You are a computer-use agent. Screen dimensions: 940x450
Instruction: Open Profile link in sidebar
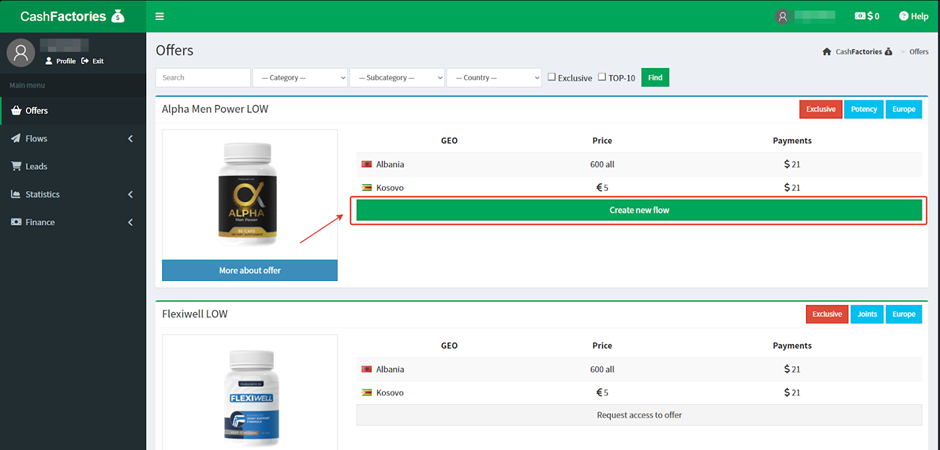(x=60, y=61)
